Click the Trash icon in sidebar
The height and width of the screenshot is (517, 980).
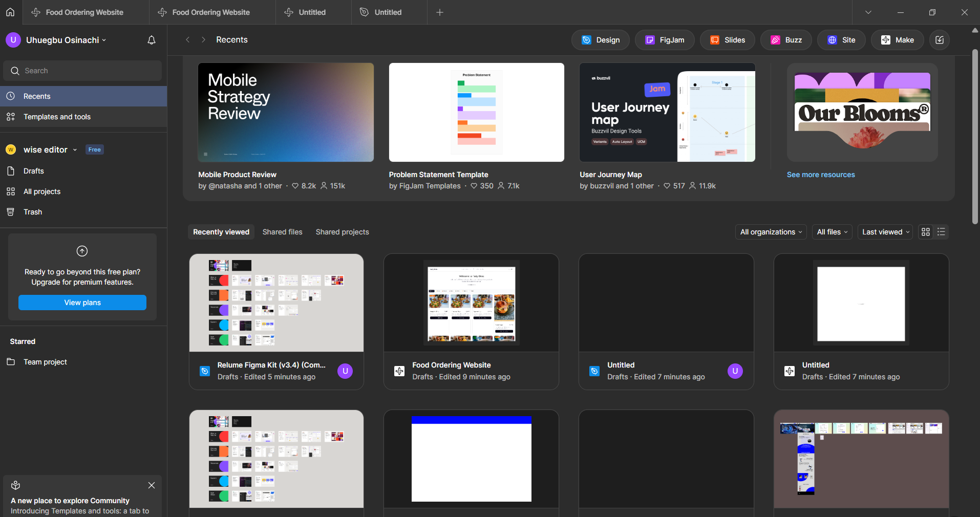pyautogui.click(x=11, y=212)
